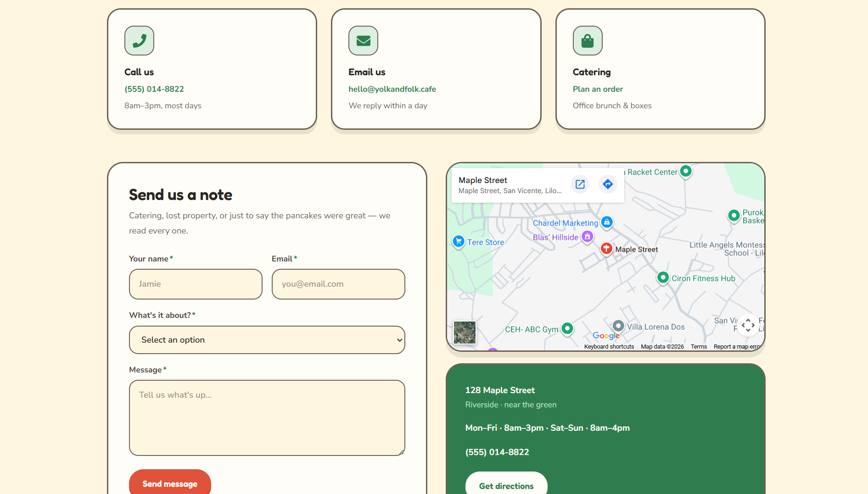Click the blue directions arrow icon on map
868x494 pixels.
click(x=608, y=184)
